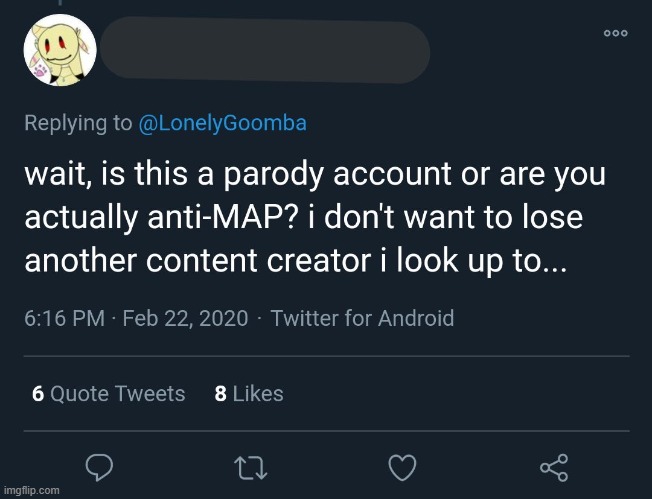The width and height of the screenshot is (652, 499).
Task: Click the Twitter for Android source label
Action: tap(362, 319)
